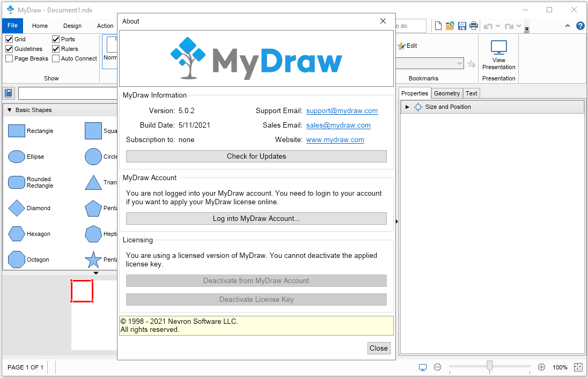Open the quick access toolbar customize dropdown
588x378 pixels.
526,29
